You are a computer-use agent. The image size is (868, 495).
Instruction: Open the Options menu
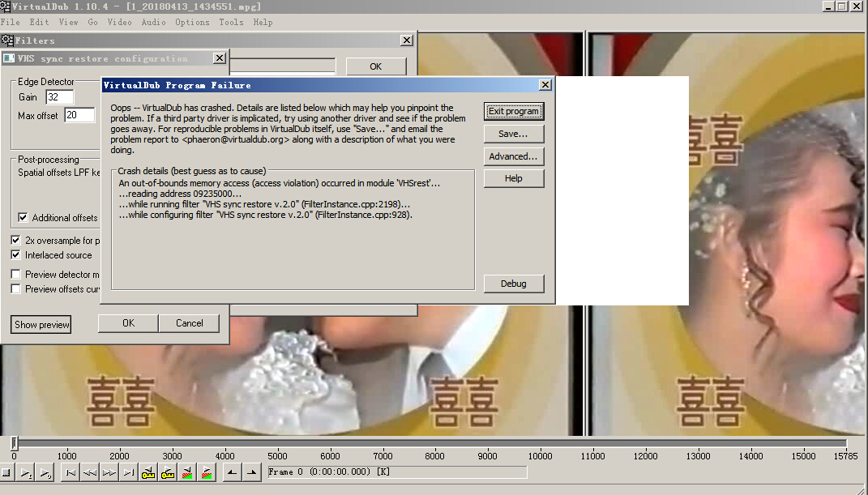[192, 22]
